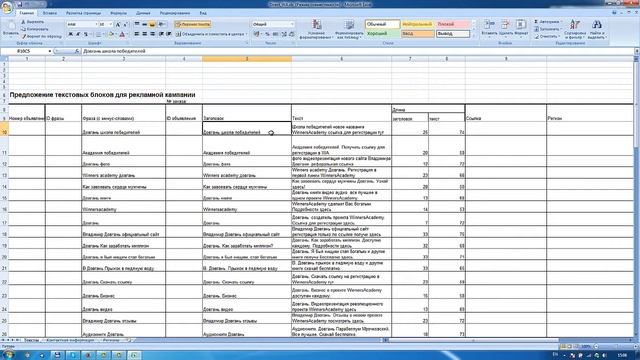Open Sort and Filter (Сортировка и фильтр)
The height and width of the screenshot is (360, 640).
575,29
